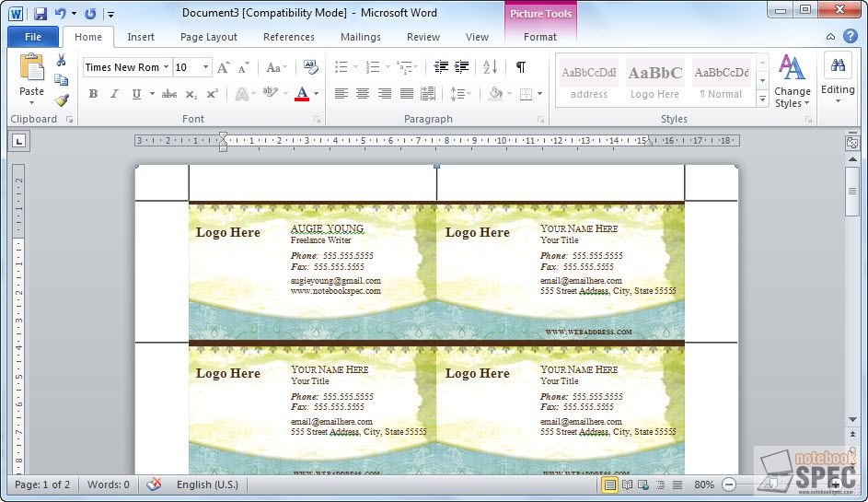
Task: Switch to Full Screen Reading view
Action: pyautogui.click(x=627, y=484)
